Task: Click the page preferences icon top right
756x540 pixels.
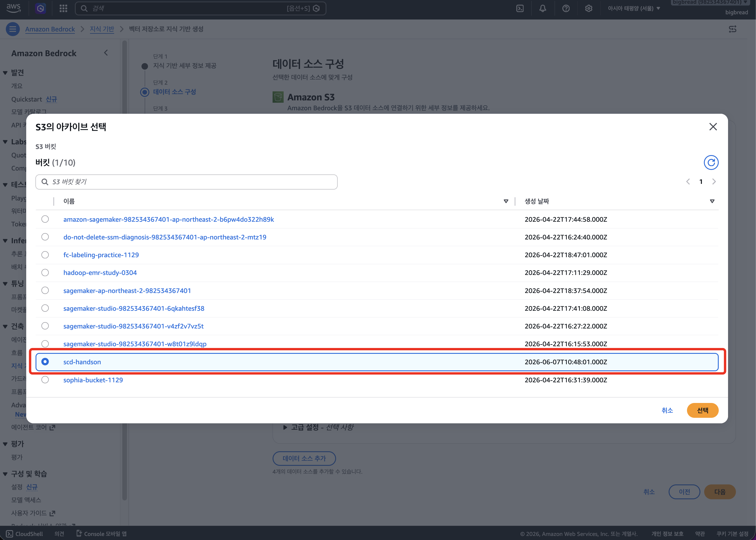Action: tap(732, 29)
